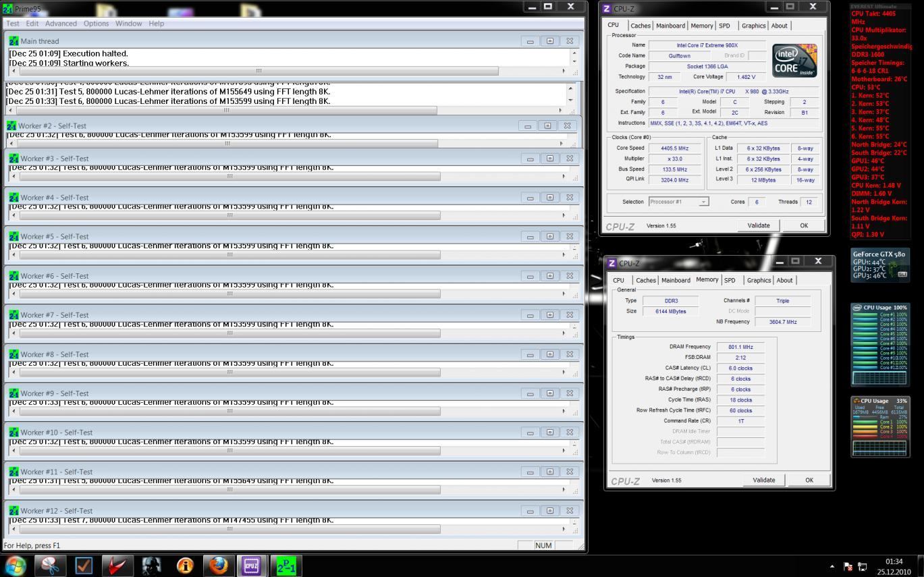Open Caches tab in CPU-Z processor window
The image size is (924, 577).
pos(641,26)
